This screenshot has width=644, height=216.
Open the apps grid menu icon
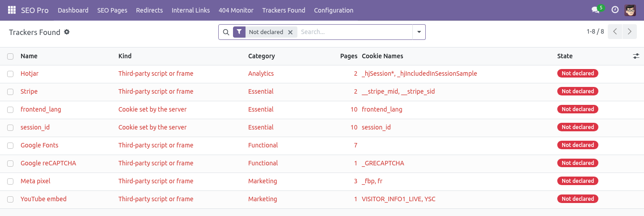(x=12, y=10)
